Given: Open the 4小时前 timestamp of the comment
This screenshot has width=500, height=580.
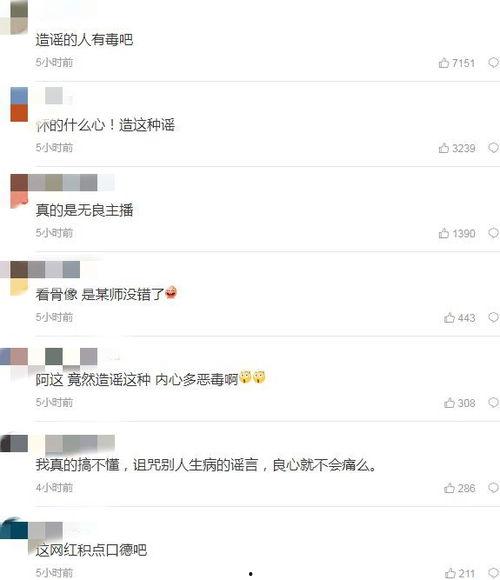Looking at the screenshot, I should [54, 488].
